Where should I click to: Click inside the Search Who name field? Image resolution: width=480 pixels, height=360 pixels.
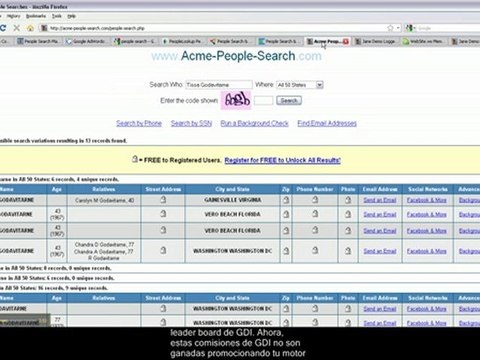[219, 85]
